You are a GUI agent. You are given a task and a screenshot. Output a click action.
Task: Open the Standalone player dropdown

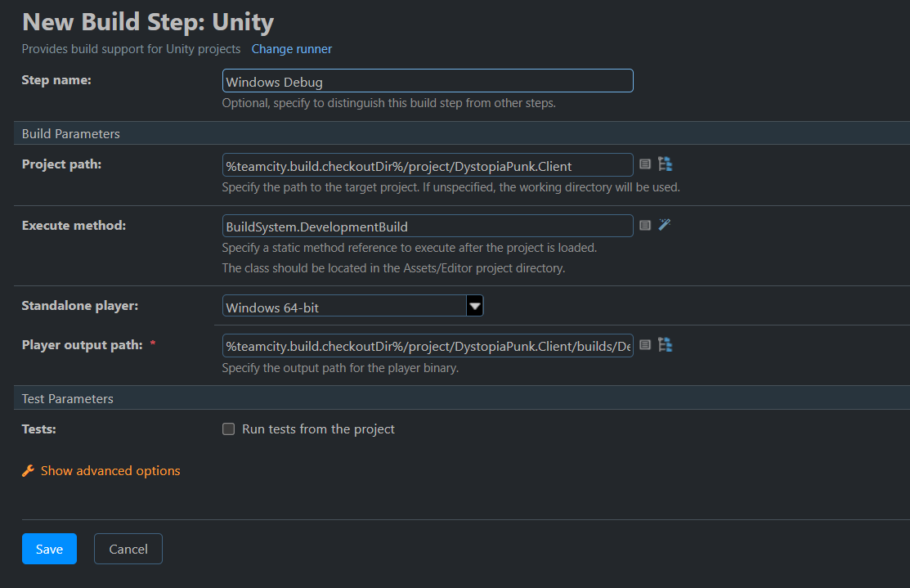(353, 306)
